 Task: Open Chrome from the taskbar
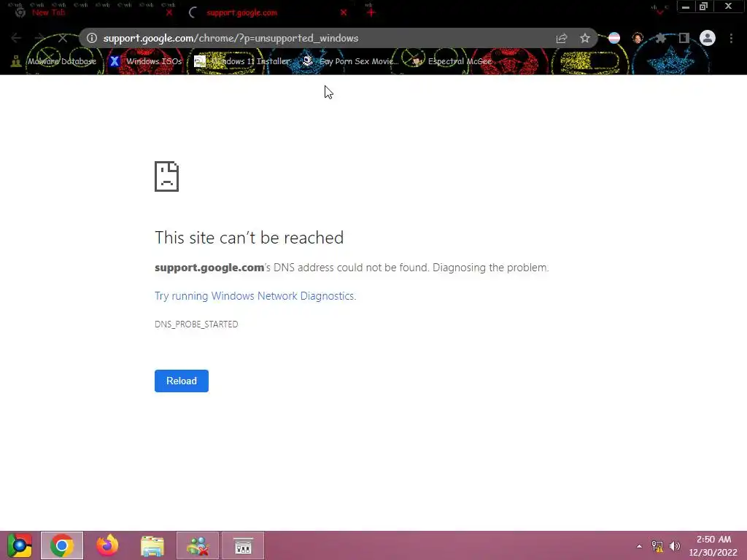62,545
